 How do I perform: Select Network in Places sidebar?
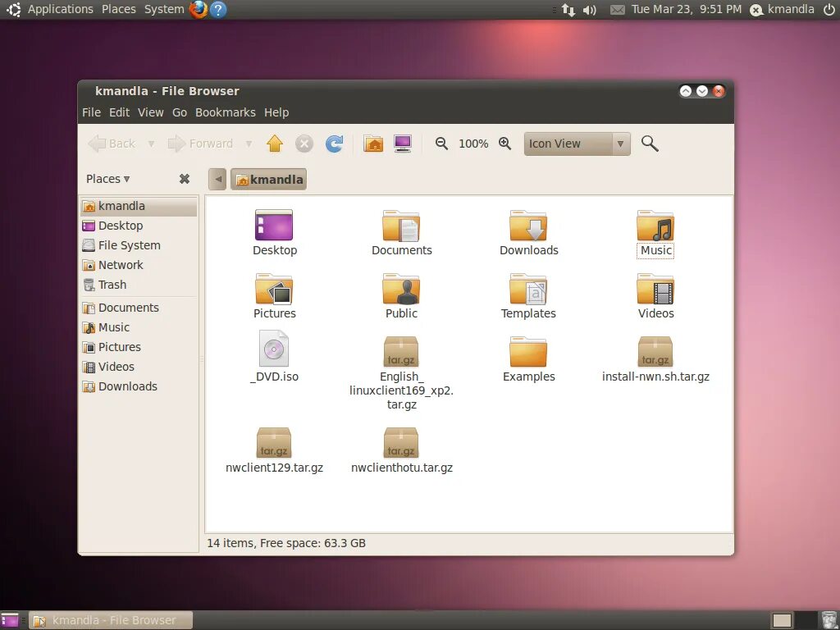click(139, 265)
